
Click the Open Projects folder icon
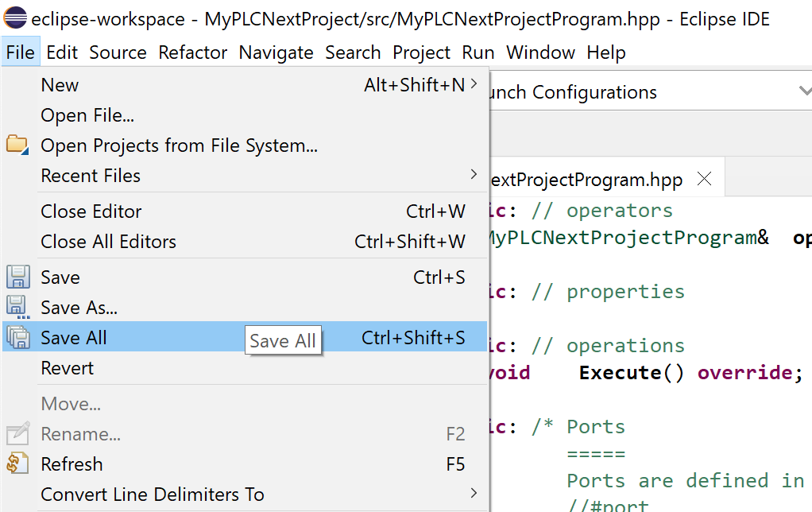pos(17,145)
